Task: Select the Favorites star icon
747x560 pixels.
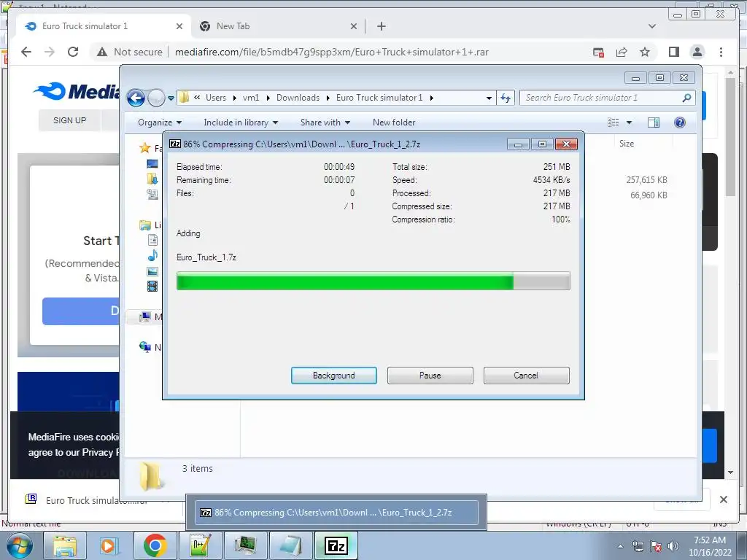Action: click(145, 148)
